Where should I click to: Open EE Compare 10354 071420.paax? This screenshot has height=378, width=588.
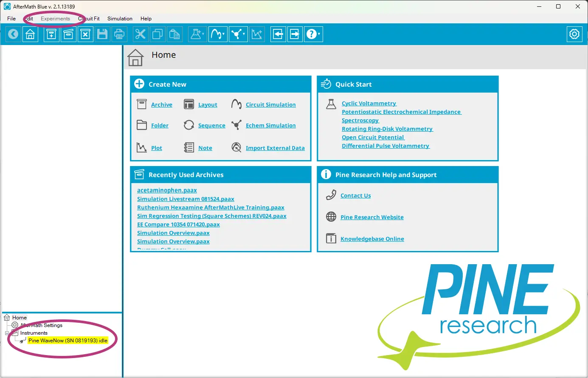click(178, 224)
